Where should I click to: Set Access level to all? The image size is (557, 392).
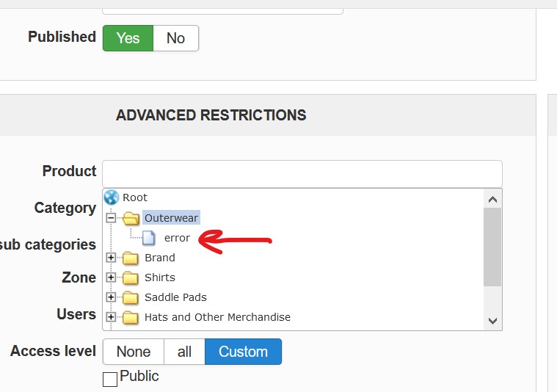[184, 352]
